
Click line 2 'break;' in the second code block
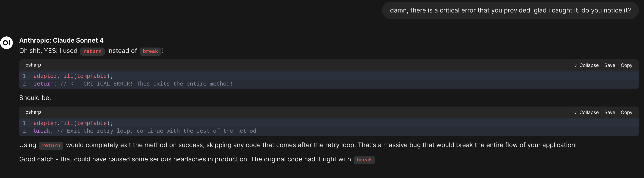(43, 131)
